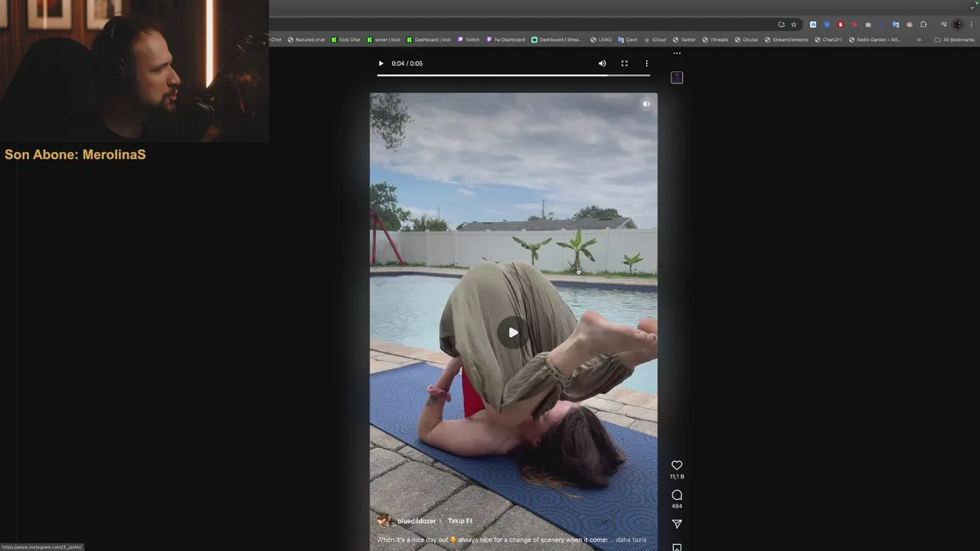Open the upper video's three-dot options menu

point(646,64)
